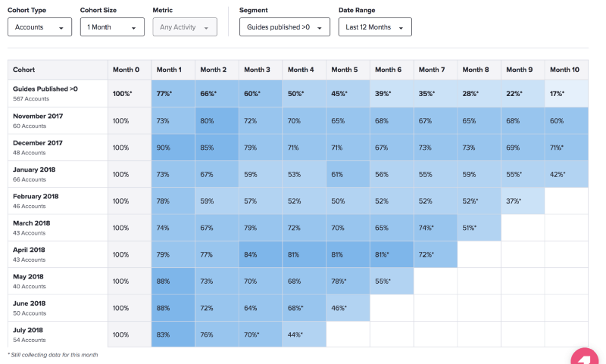606x364 pixels.
Task: Open the Metric Any Activity dropdown
Action: click(185, 27)
